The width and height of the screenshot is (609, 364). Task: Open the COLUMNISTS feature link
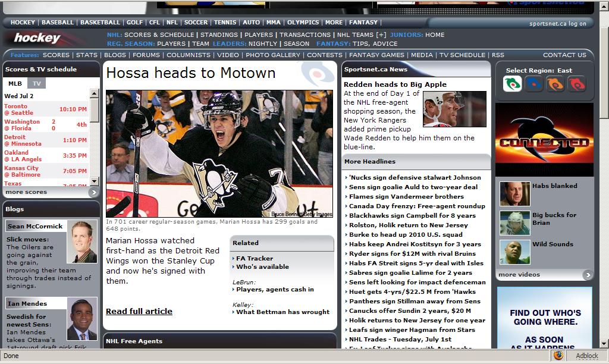(189, 55)
